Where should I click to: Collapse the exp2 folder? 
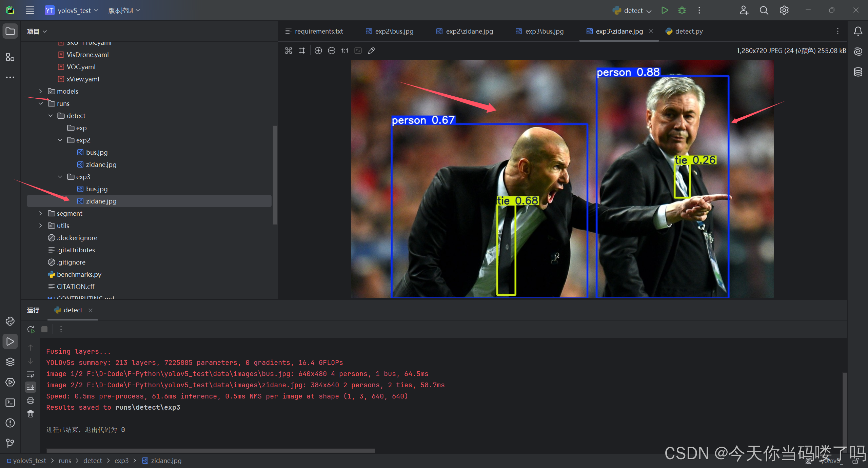tap(60, 140)
